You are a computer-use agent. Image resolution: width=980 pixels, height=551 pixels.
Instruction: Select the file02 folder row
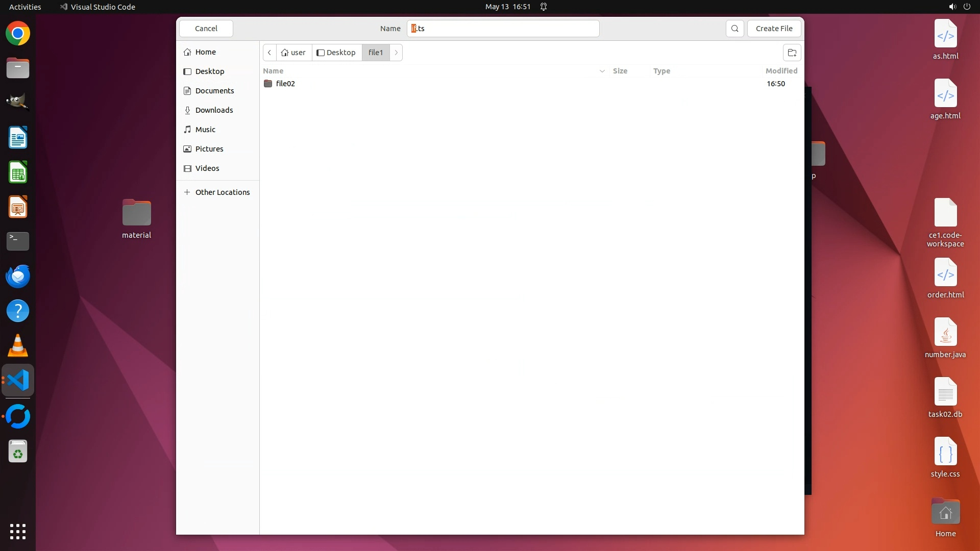click(285, 84)
